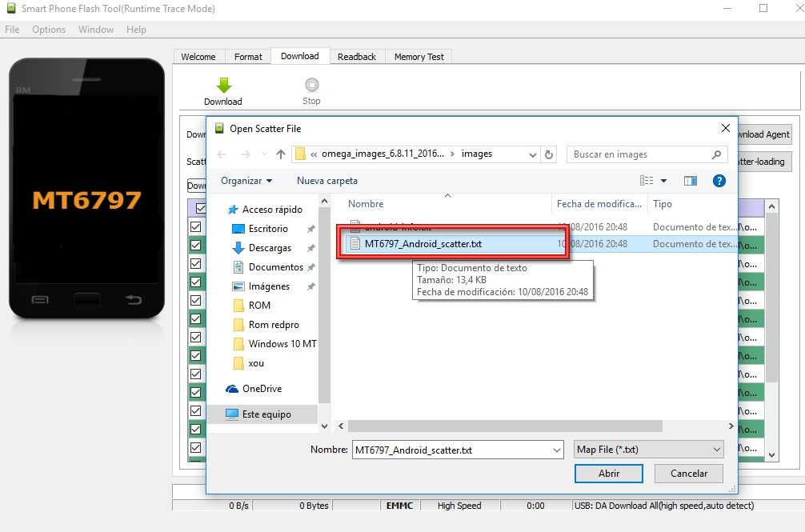The image size is (805, 532).
Task: Click the search magnifier icon
Action: (x=716, y=154)
